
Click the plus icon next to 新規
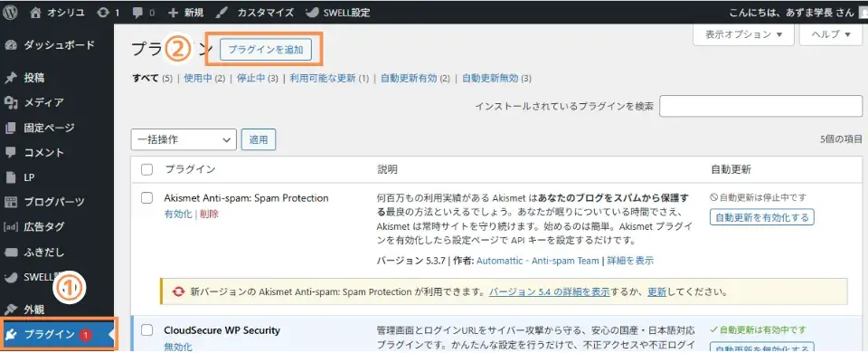pyautogui.click(x=174, y=12)
